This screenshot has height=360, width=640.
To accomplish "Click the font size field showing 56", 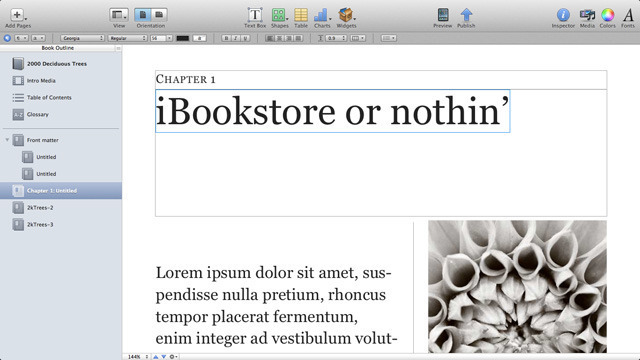I will pos(158,38).
